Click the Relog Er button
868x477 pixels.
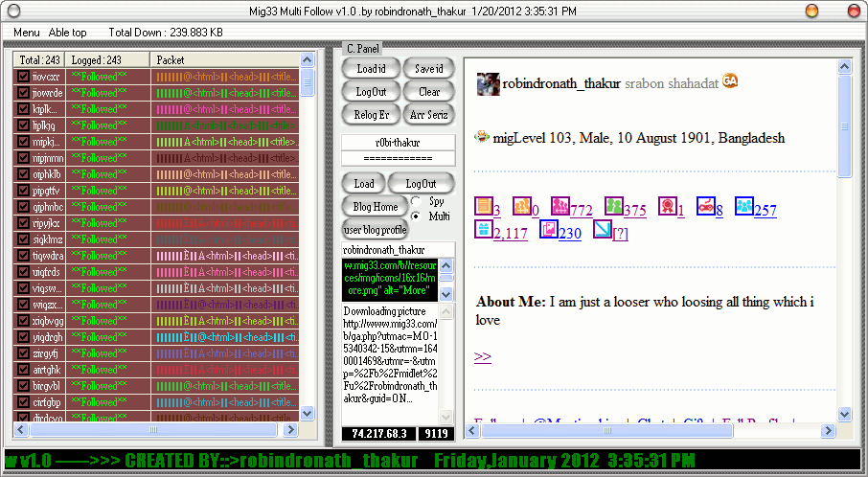[x=371, y=115]
